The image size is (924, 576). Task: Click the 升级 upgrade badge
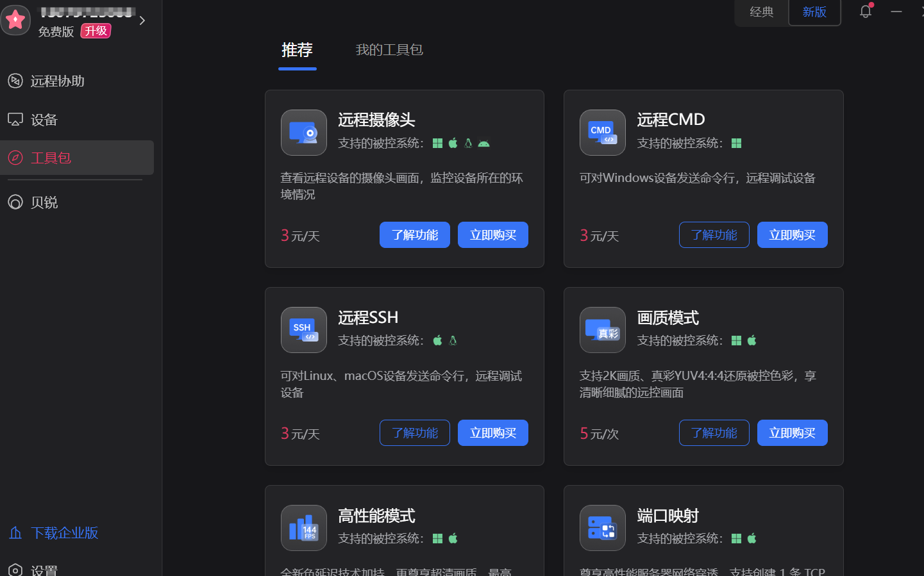96,31
